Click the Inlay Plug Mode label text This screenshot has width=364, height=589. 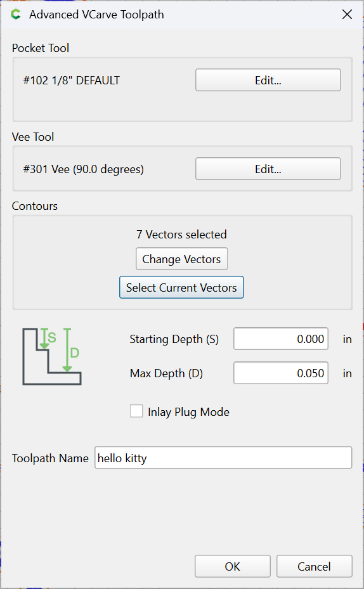pyautogui.click(x=188, y=412)
